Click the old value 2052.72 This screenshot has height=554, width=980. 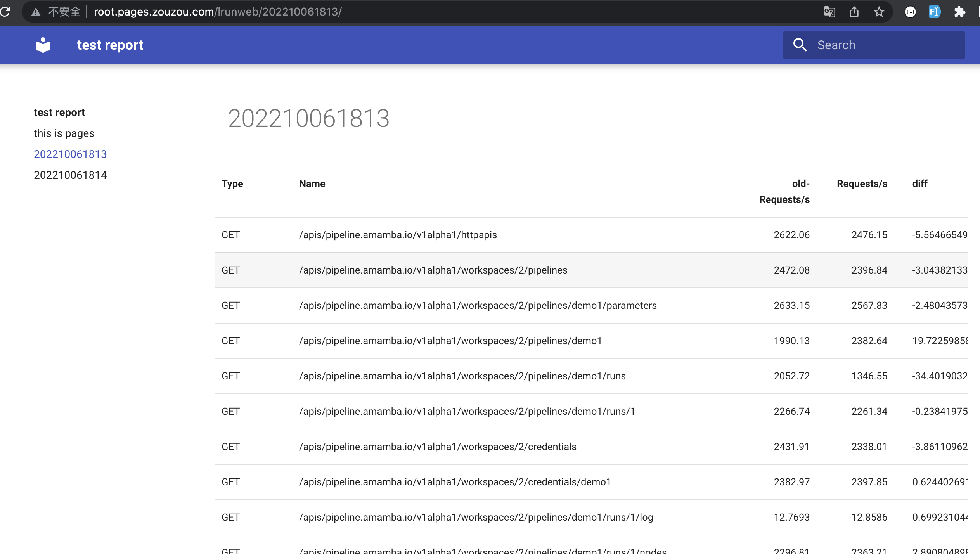791,376
